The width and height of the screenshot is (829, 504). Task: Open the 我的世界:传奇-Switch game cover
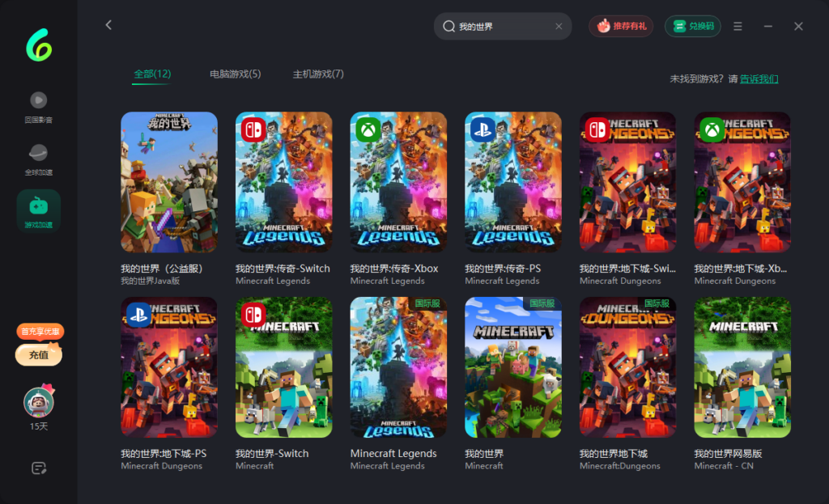tap(284, 182)
